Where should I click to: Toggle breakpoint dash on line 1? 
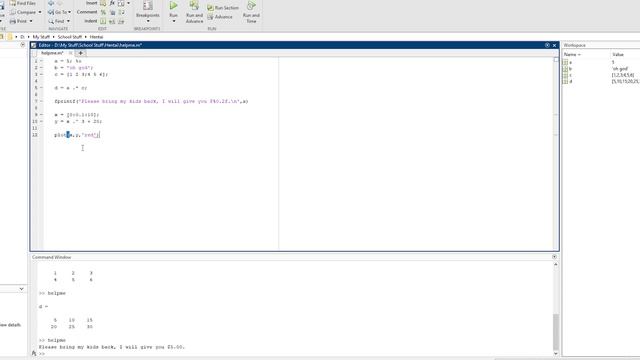(x=41, y=61)
